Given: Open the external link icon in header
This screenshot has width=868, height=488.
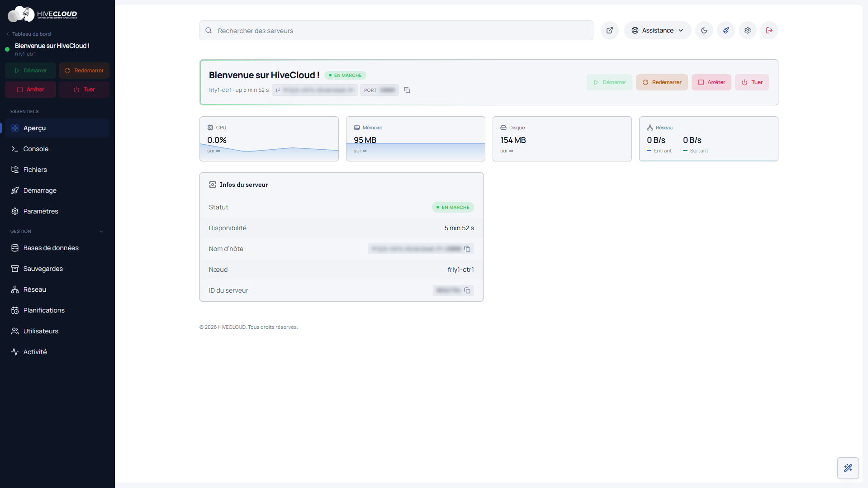Looking at the screenshot, I should point(610,30).
